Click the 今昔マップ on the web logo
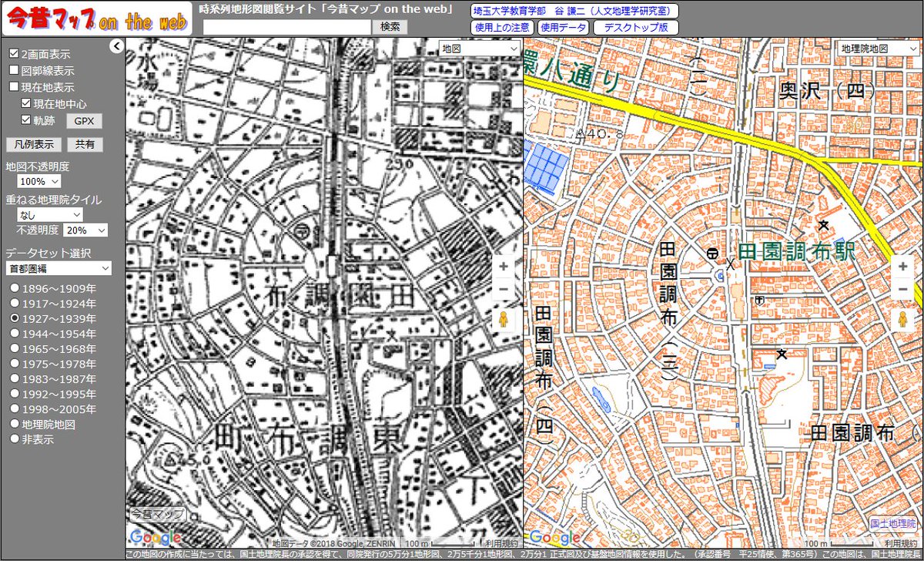924x561 pixels. pyautogui.click(x=96, y=18)
